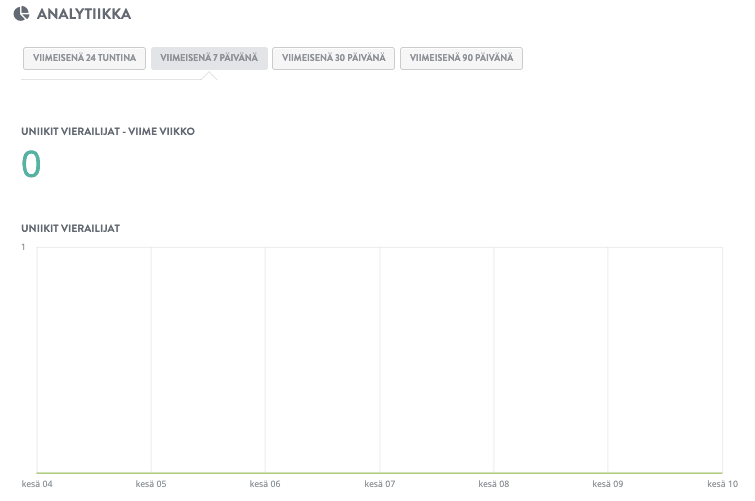
Task: Click the green unique visitors count 0
Action: tap(31, 164)
